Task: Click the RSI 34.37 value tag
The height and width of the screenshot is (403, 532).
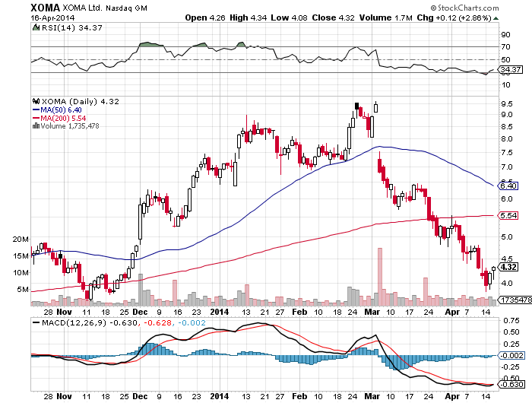Action: (x=510, y=70)
